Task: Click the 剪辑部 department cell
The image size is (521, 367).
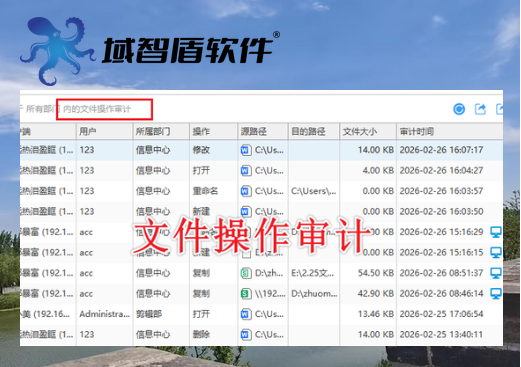Action: pyautogui.click(x=149, y=314)
